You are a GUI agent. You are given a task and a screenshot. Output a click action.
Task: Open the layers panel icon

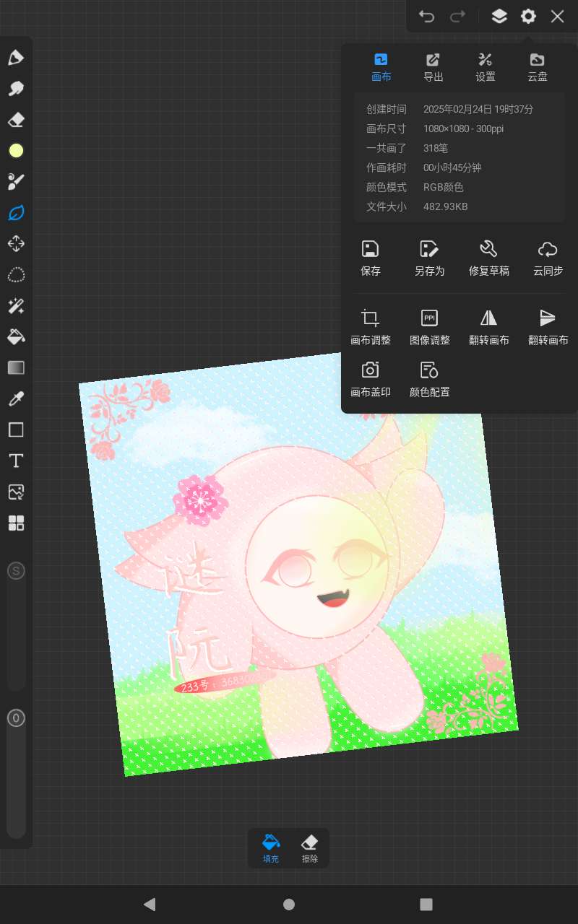(499, 17)
